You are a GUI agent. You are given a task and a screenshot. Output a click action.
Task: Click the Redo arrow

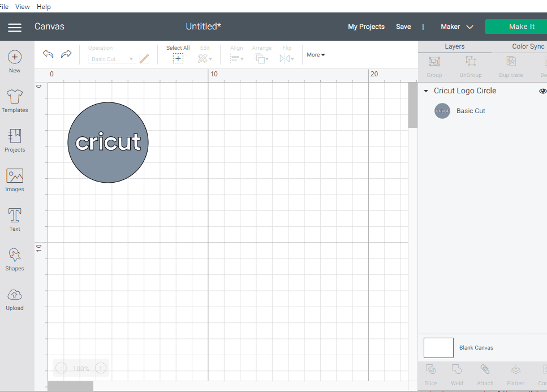66,54
